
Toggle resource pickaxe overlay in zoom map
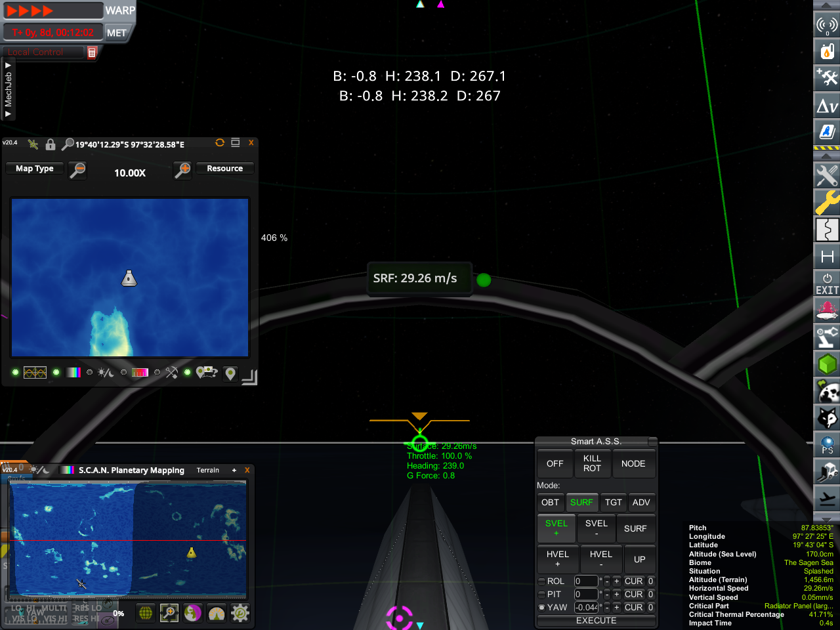(172, 373)
